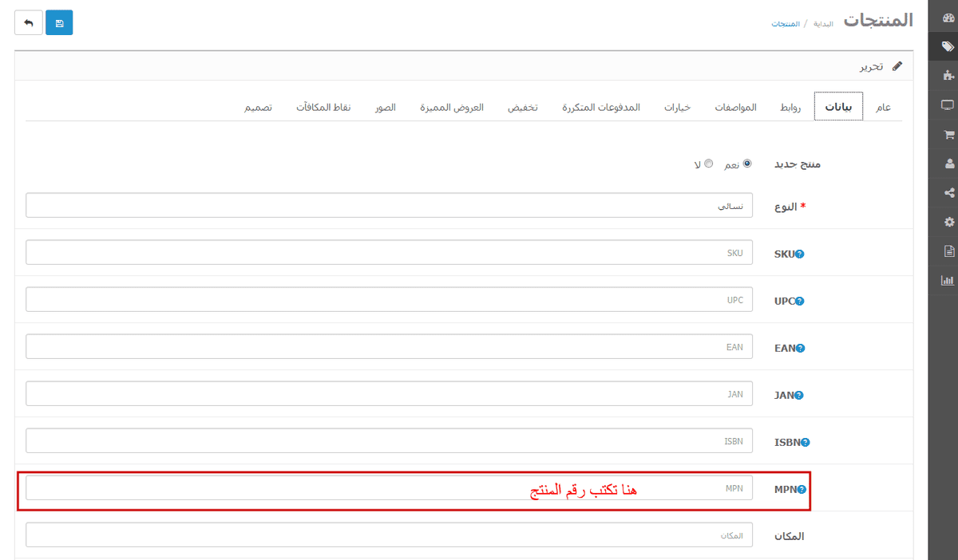Show help tooltip for JAN
The width and height of the screenshot is (958, 560).
[799, 396]
